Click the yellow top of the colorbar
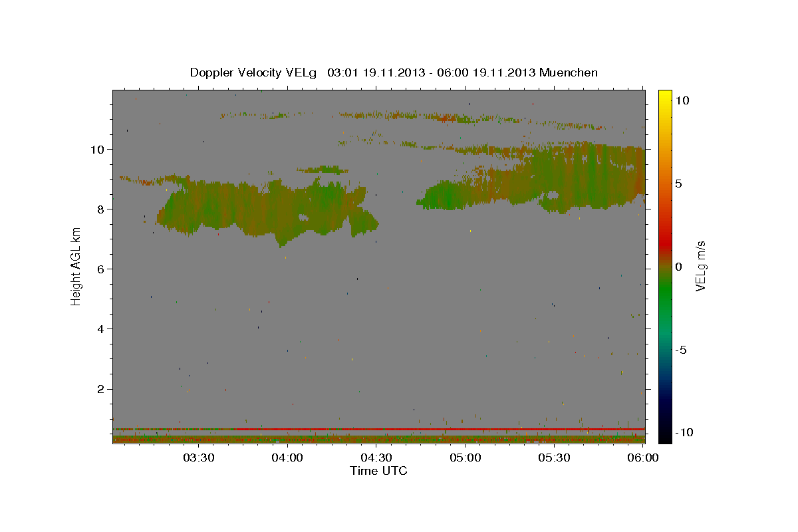This screenshot has width=798, height=532. click(665, 96)
